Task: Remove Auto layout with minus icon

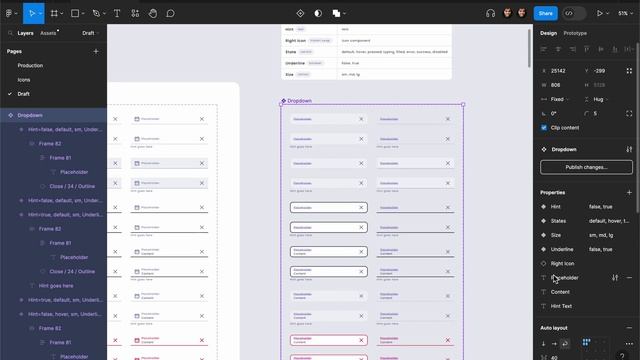Action: click(x=629, y=328)
